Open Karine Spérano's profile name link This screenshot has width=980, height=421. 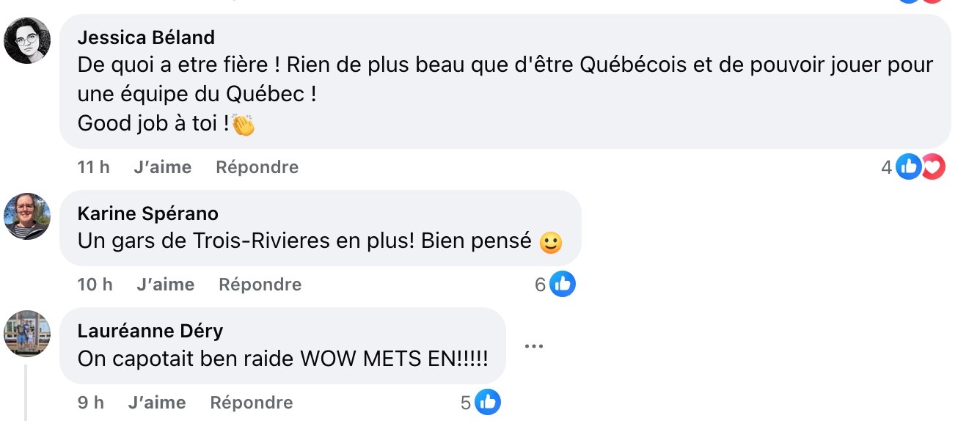point(147,213)
